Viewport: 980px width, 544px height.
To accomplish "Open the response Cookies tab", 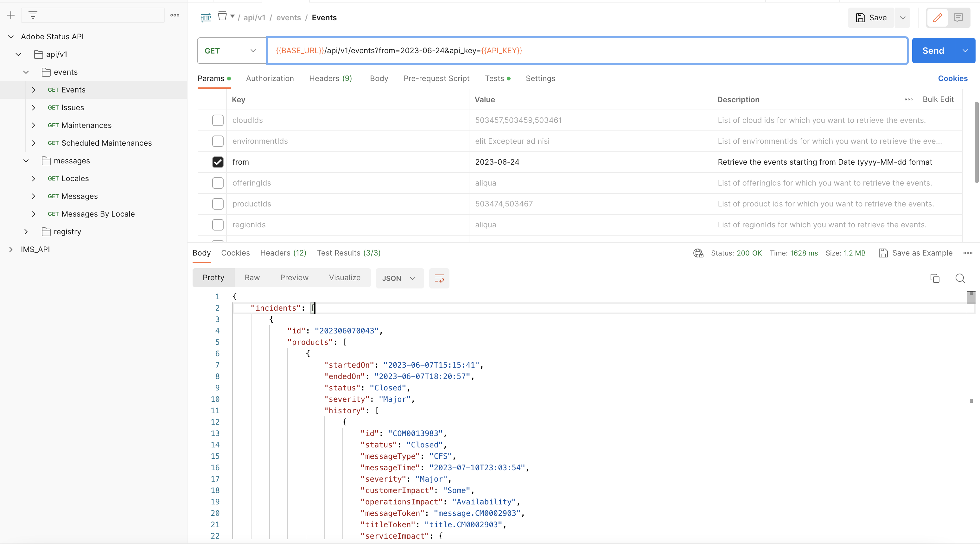I will click(235, 253).
